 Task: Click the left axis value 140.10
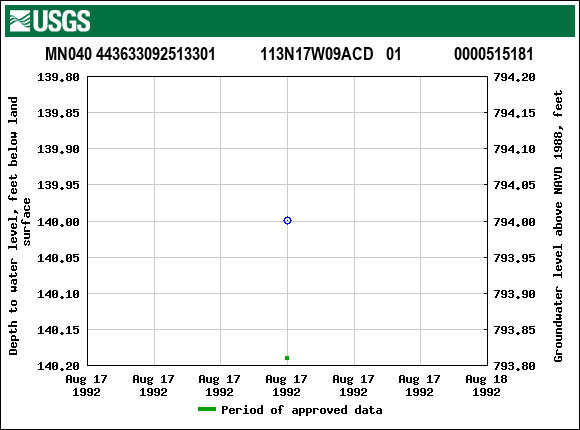58,294
